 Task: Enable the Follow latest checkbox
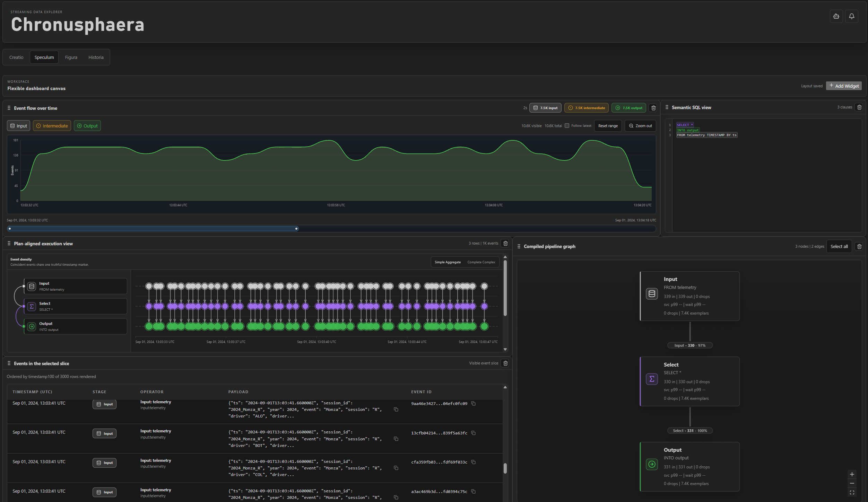(567, 126)
